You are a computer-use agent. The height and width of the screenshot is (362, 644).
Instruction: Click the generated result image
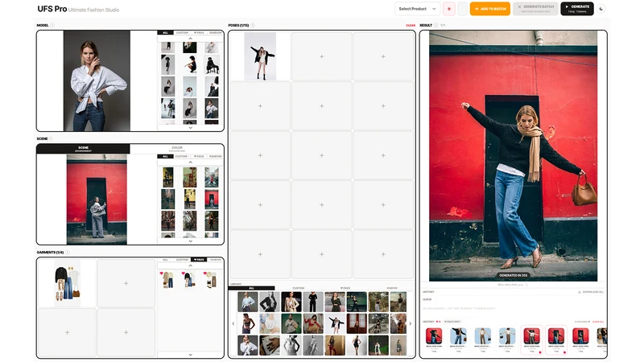(513, 156)
